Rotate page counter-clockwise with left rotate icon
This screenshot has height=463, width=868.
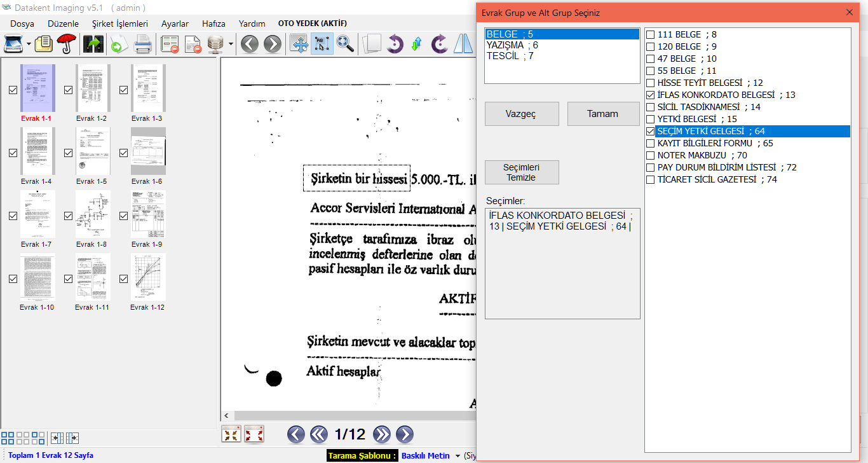tap(395, 44)
